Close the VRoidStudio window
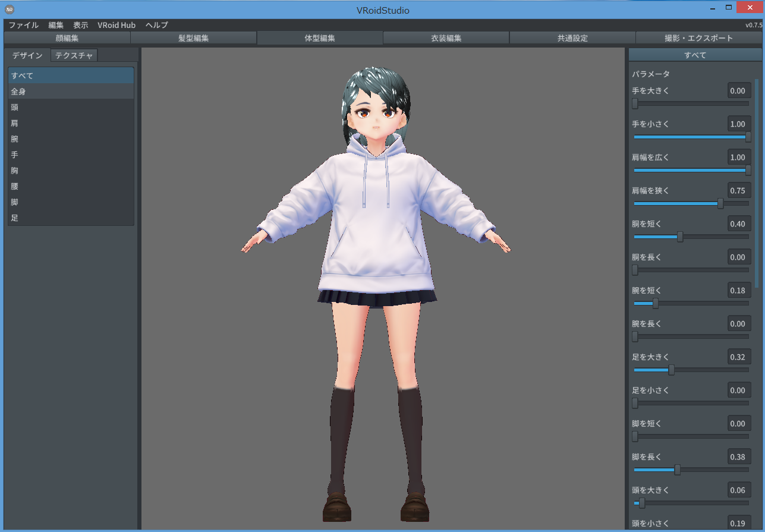This screenshot has width=765, height=532. click(750, 8)
